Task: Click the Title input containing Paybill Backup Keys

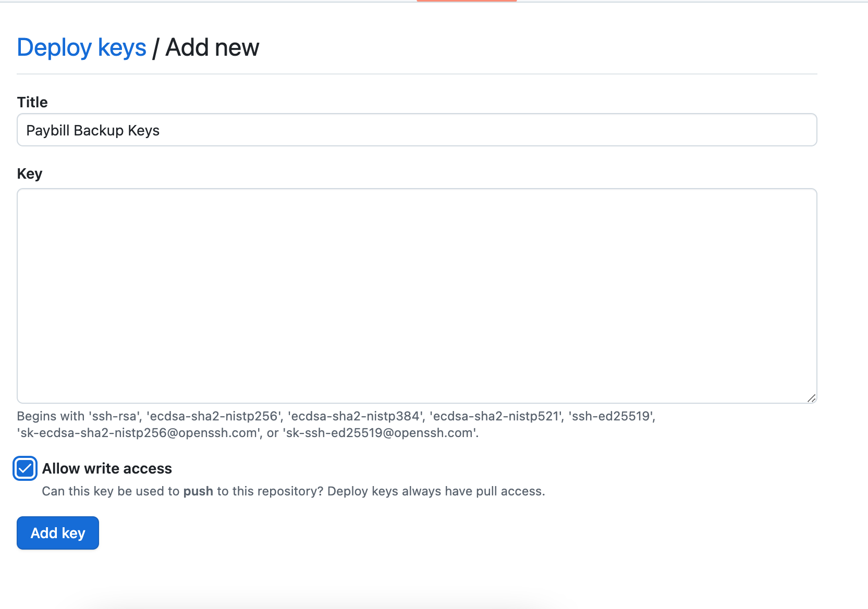Action: [x=416, y=130]
